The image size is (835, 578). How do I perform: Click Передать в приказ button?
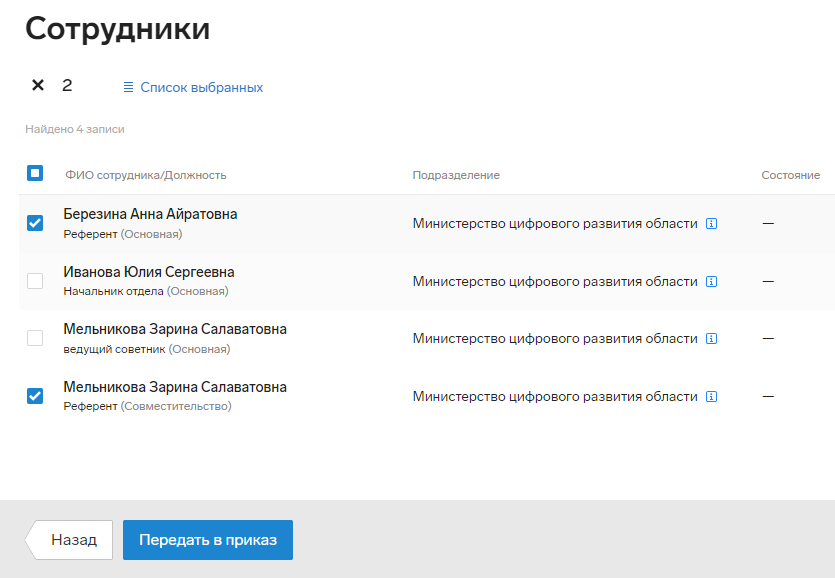208,540
